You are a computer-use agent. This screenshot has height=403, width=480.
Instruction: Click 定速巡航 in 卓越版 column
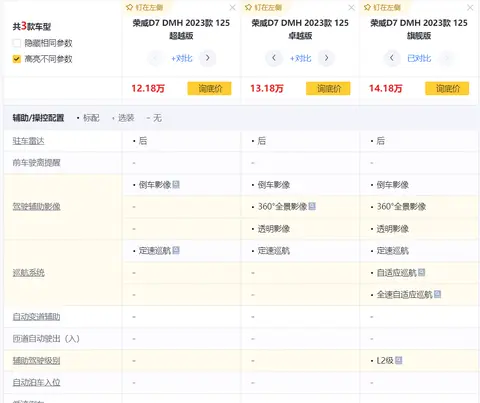(x=274, y=251)
